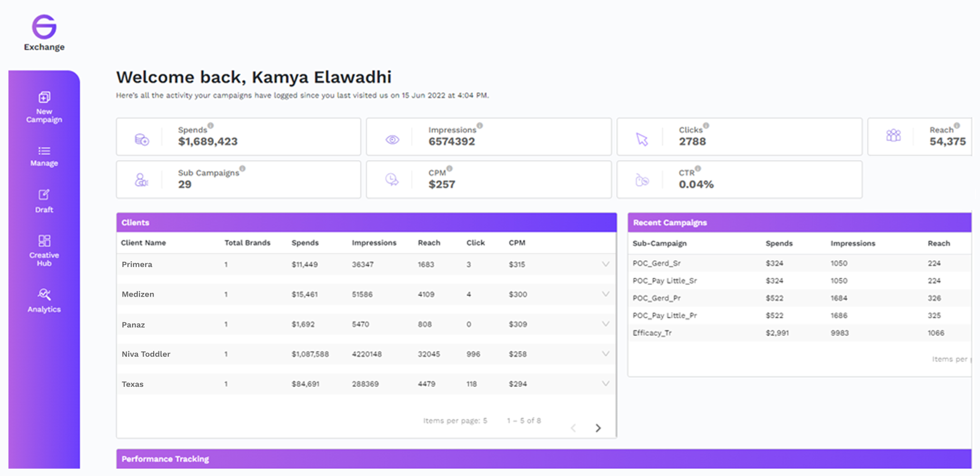Viewport: 980px width, 476px height.
Task: Click the Spends info icon
Action: [211, 125]
